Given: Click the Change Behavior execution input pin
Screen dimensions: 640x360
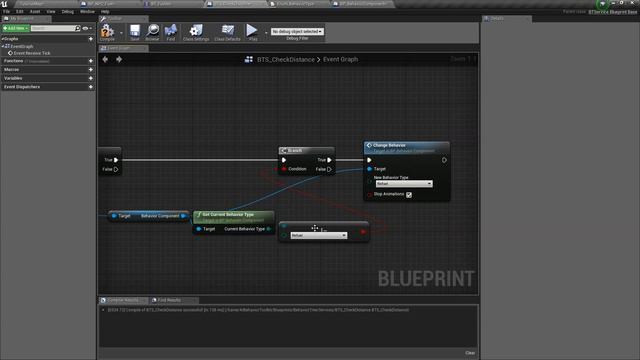Looking at the screenshot, I should (x=369, y=160).
